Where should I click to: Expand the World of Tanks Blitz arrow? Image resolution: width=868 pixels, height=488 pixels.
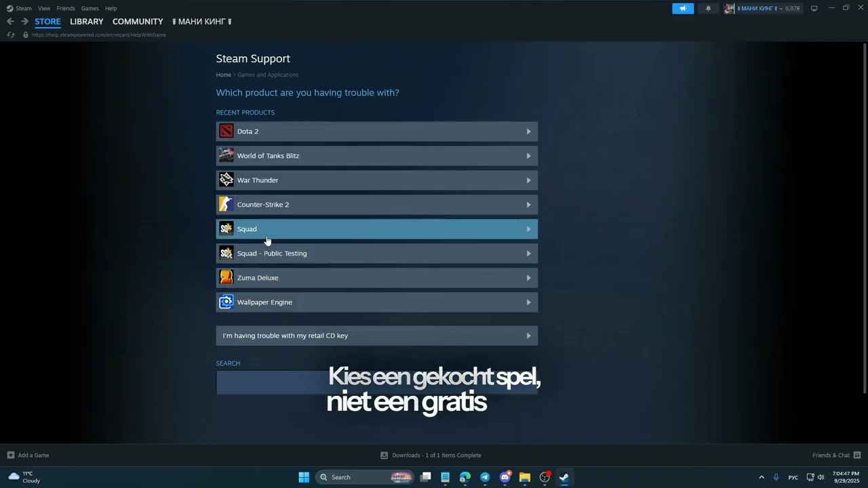pos(528,156)
